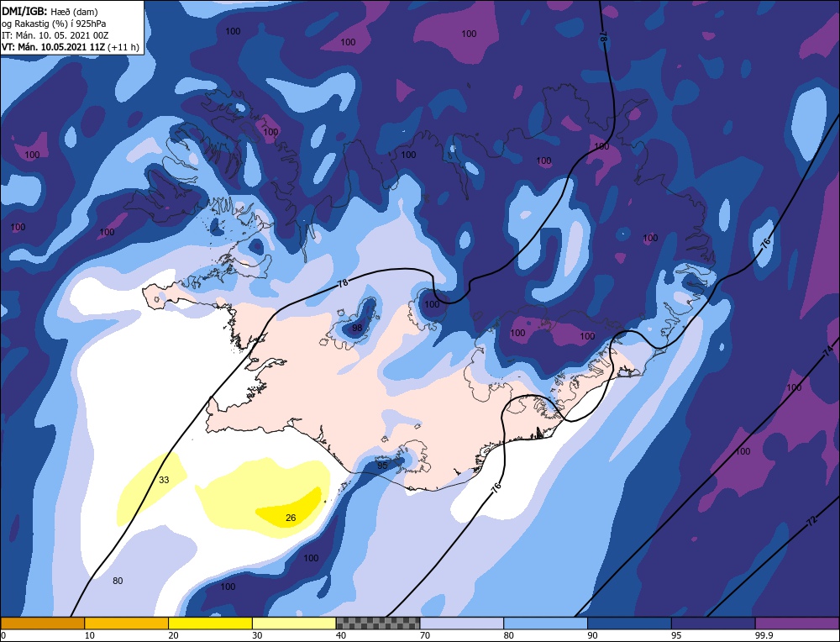The height and width of the screenshot is (642, 840).
Task: Select the "90" legend tick label
Action: click(592, 635)
